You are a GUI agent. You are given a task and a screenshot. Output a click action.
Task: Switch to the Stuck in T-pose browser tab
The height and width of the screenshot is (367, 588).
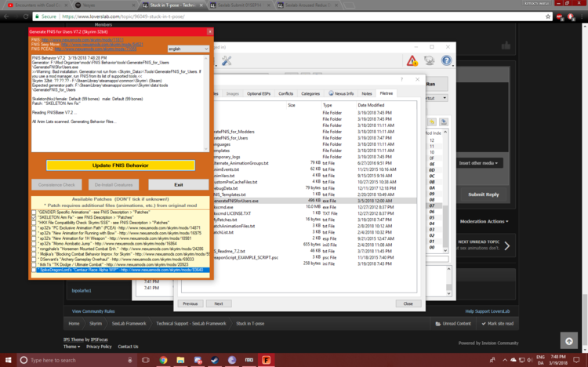click(172, 5)
